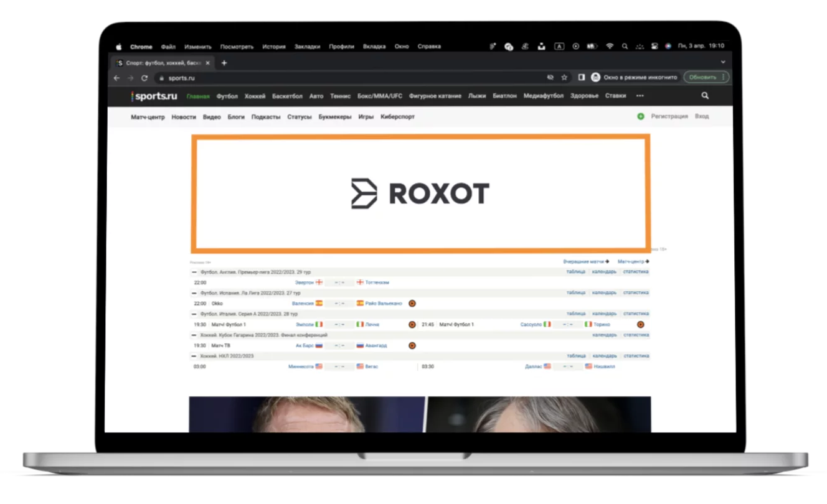The image size is (827, 504).
Task: Open the nav overflow menu via three dots
Action: pos(639,96)
